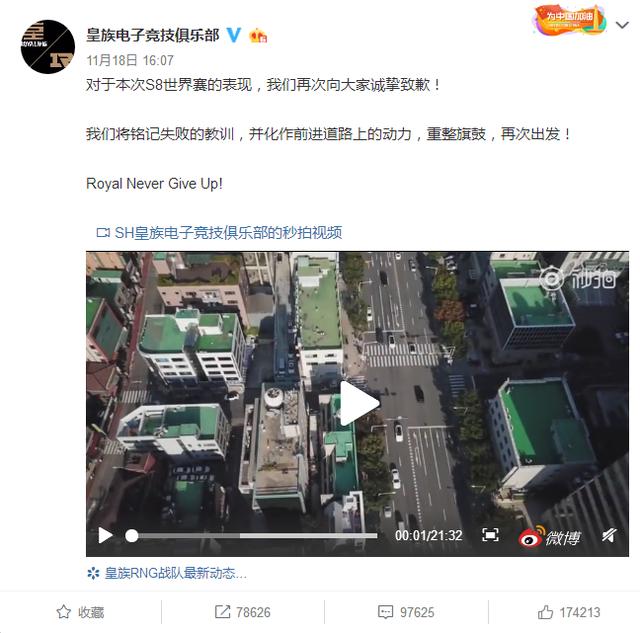Open the 为中国加油 banner badge
Viewport: 640px width, 633px height.
[x=570, y=20]
